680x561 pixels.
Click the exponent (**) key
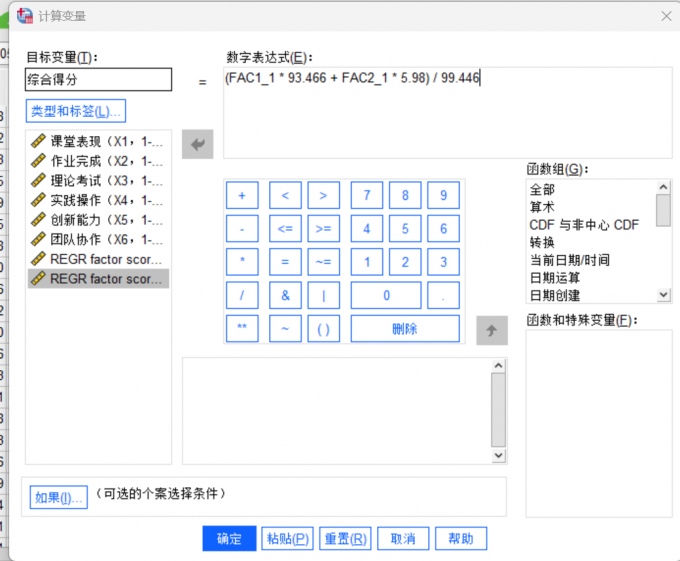coord(242,329)
